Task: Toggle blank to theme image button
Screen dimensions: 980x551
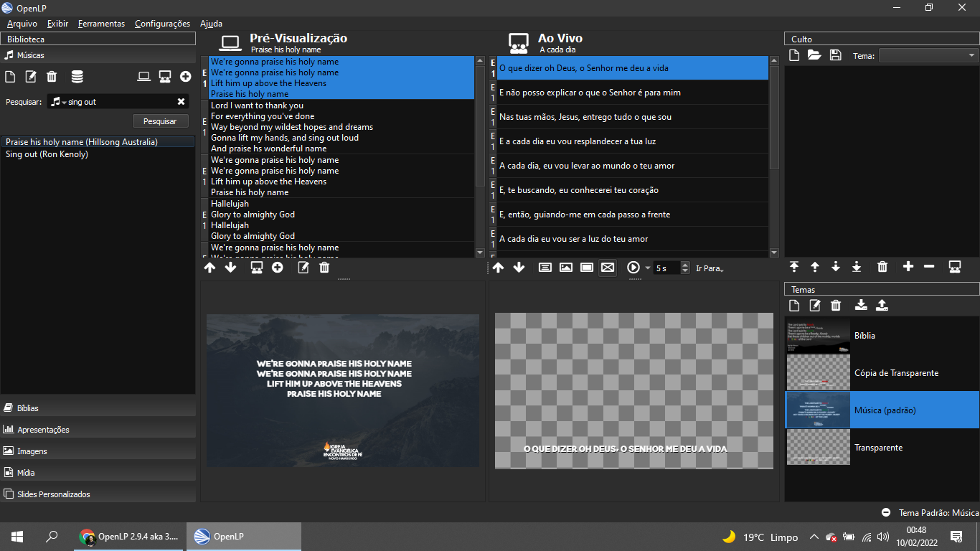Action: (x=566, y=268)
